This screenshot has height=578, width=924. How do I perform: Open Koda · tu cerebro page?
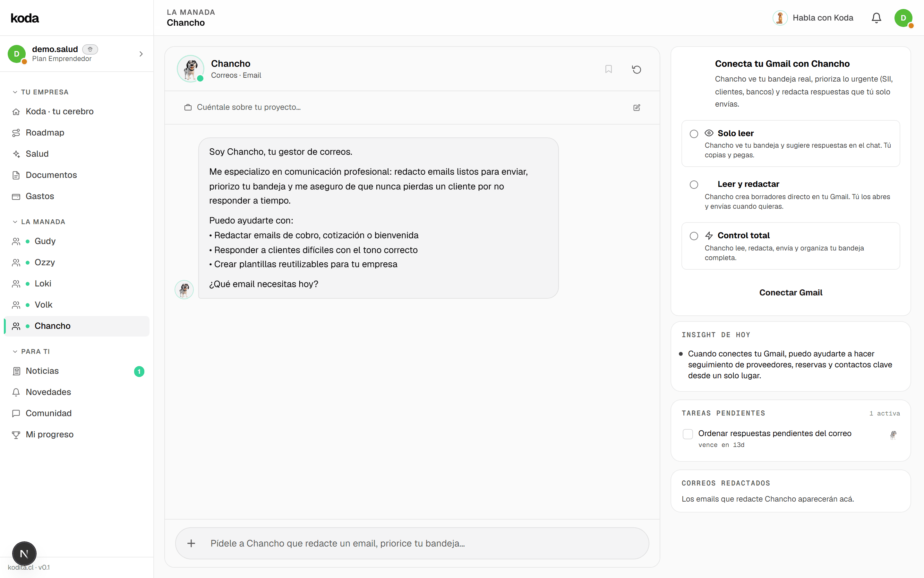pyautogui.click(x=76, y=112)
